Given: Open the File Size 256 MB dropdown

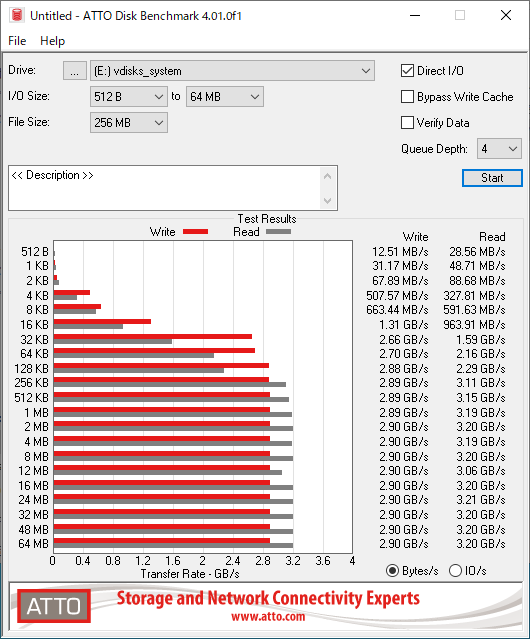Looking at the screenshot, I should point(129,123).
